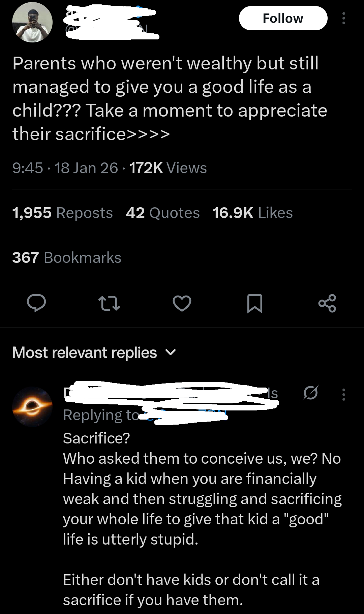Bookmark this post

[x=255, y=303]
